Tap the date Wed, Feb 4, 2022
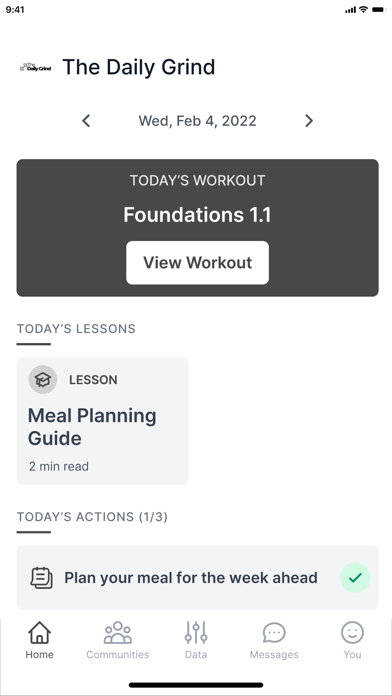The width and height of the screenshot is (392, 696). [x=198, y=121]
